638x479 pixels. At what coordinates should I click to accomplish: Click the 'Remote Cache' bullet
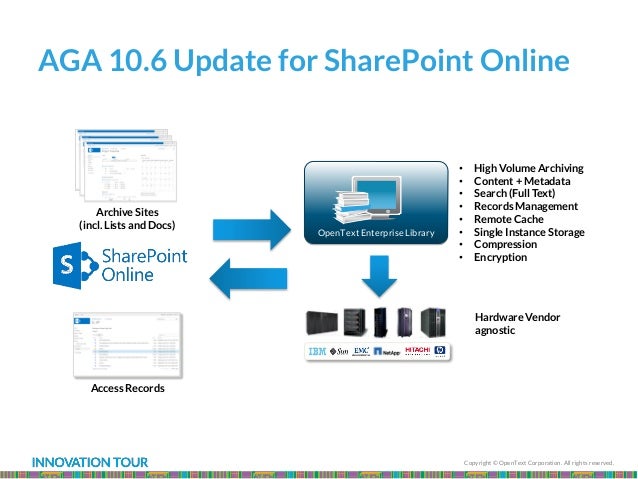coord(509,219)
